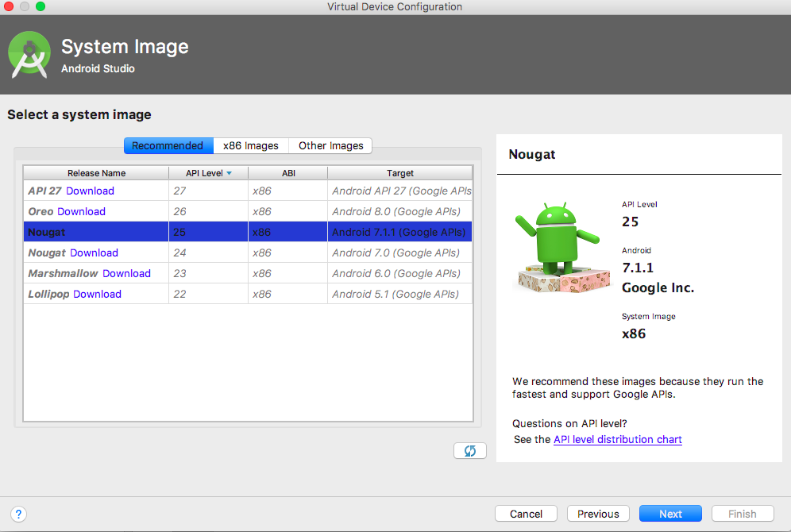Go back with the Previous button
The width and height of the screenshot is (791, 532).
point(598,514)
